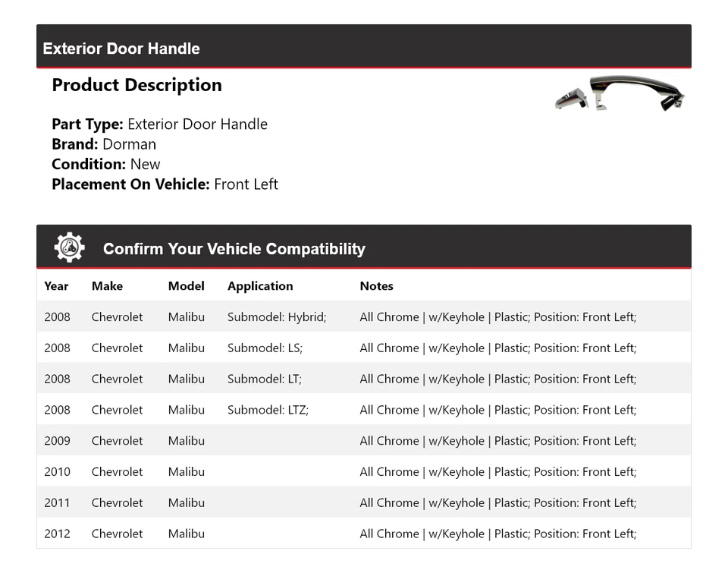728x573 pixels.
Task: Click the Notes cell in the LTZ row
Action: [x=497, y=410]
